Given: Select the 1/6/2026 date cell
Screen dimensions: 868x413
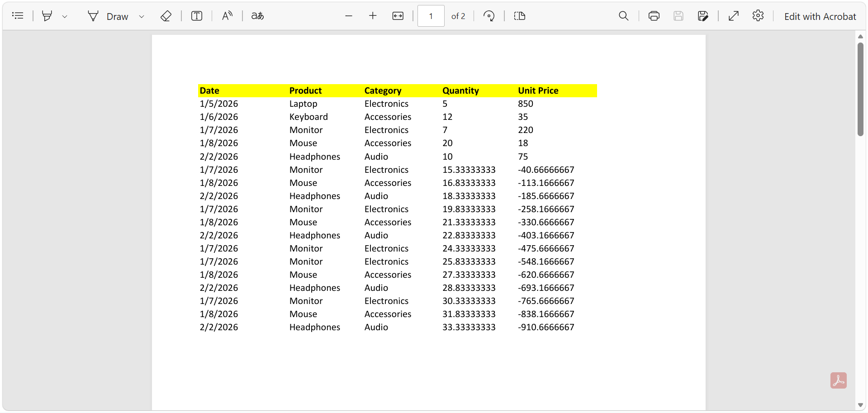Looking at the screenshot, I should point(219,117).
